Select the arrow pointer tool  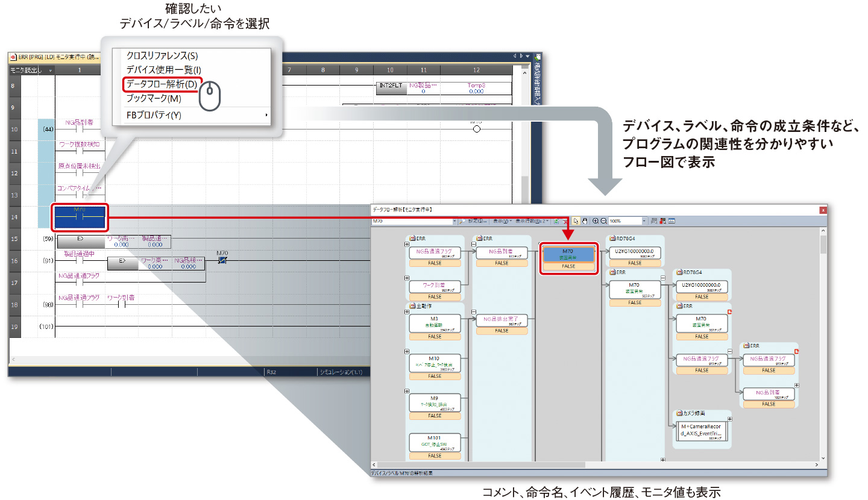coord(576,221)
